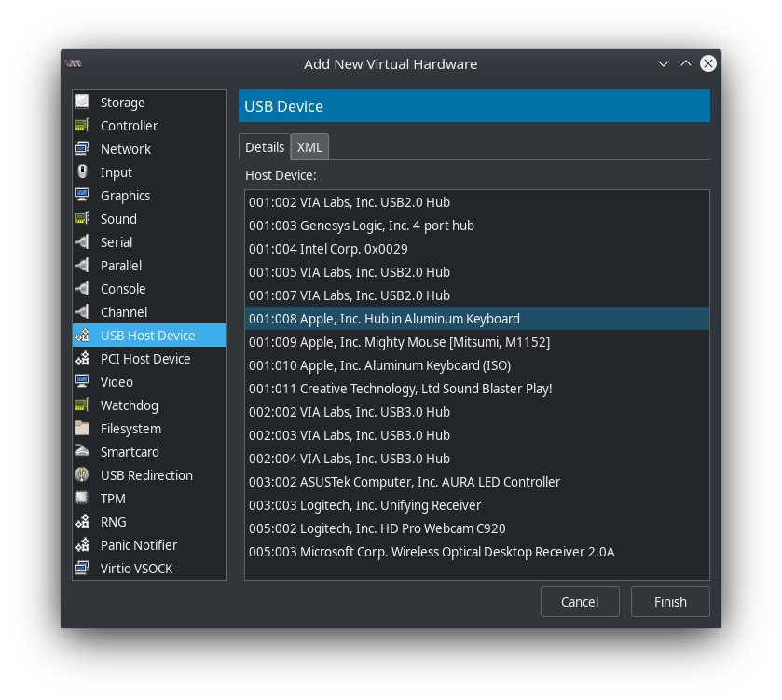Select Apple Aluminum Keyboard (ISO)
This screenshot has width=782, height=700.
pos(477,365)
